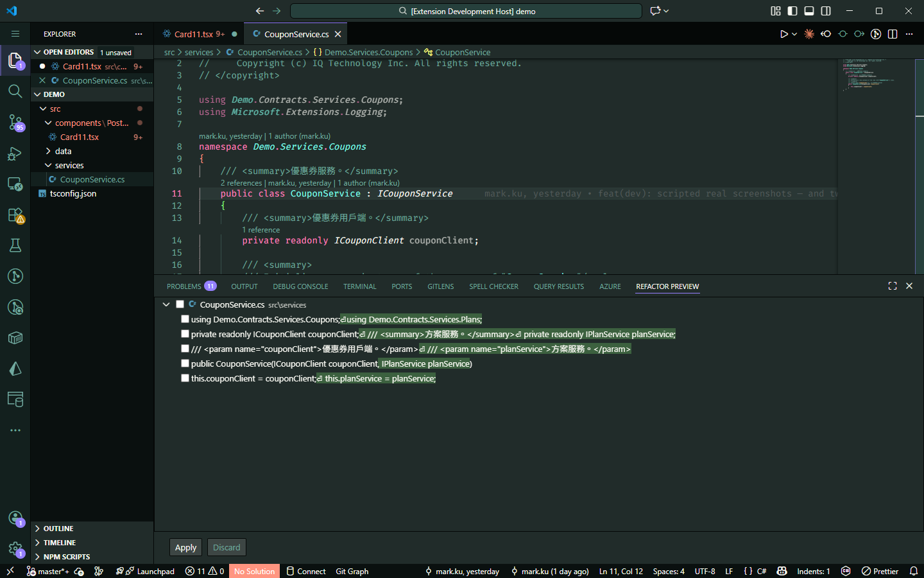Click the remote window indicator in status bar
The image size is (924, 578).
[10, 571]
